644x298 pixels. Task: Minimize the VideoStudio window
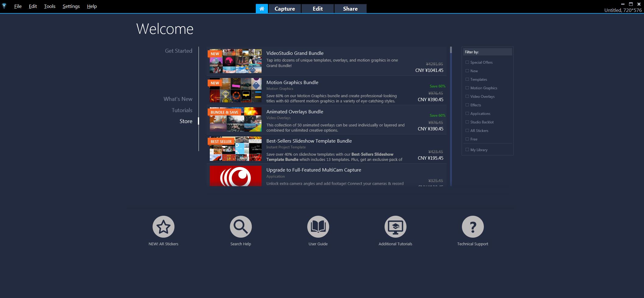coord(623,4)
